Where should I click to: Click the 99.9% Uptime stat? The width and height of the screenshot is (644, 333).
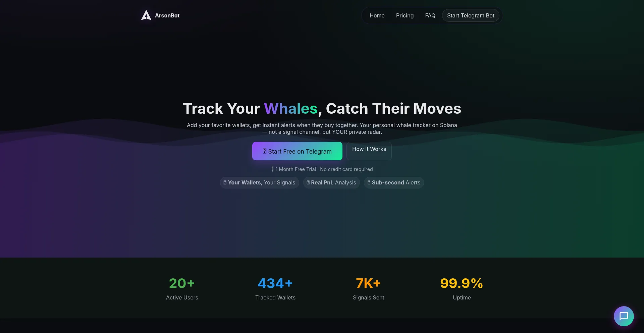coord(462,288)
